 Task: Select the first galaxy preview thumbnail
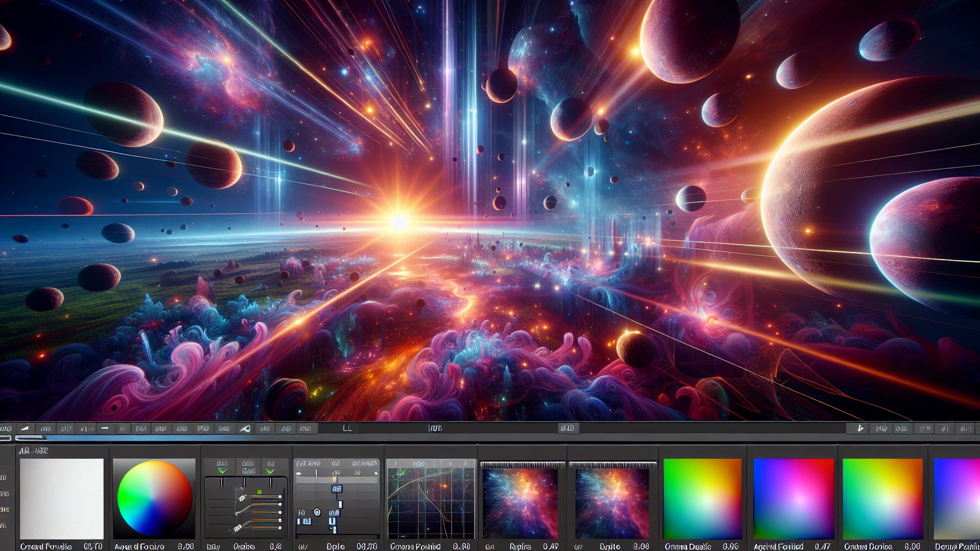coord(521,503)
